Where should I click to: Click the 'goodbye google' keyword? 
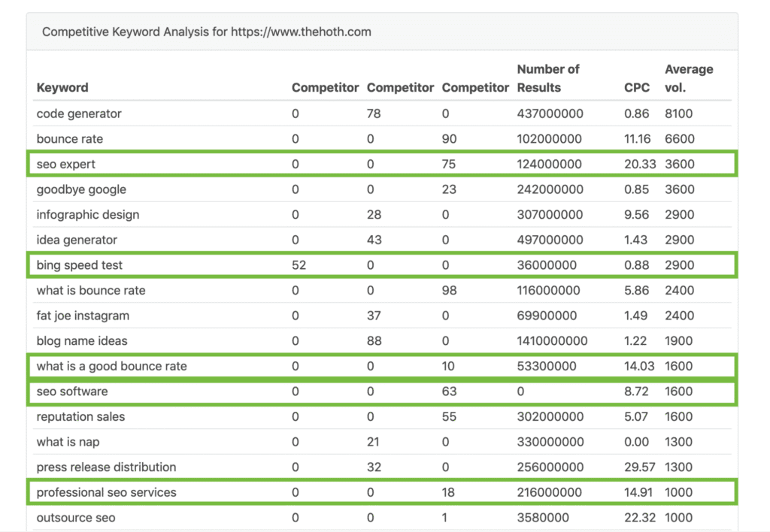click(x=81, y=189)
